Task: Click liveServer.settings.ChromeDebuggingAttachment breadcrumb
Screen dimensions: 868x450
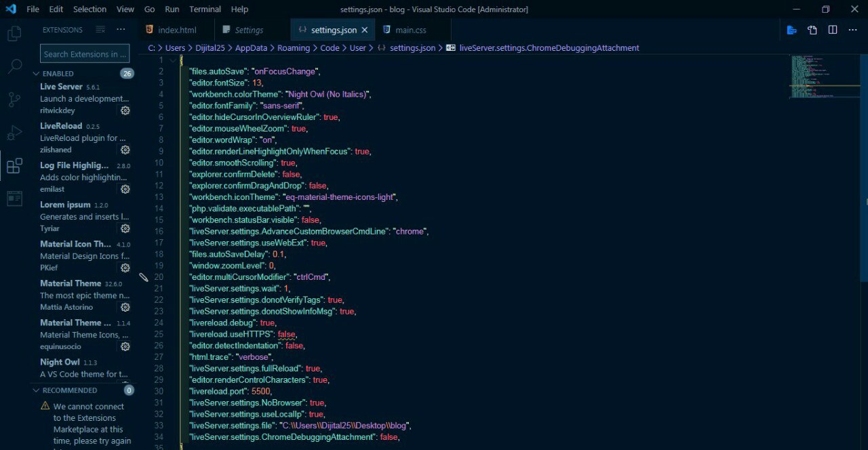Action: coord(549,48)
